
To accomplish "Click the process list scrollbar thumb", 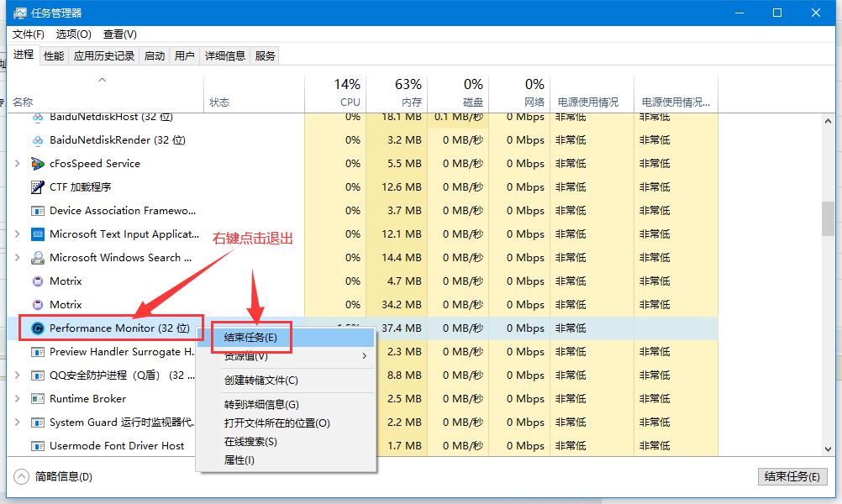I will (x=828, y=218).
